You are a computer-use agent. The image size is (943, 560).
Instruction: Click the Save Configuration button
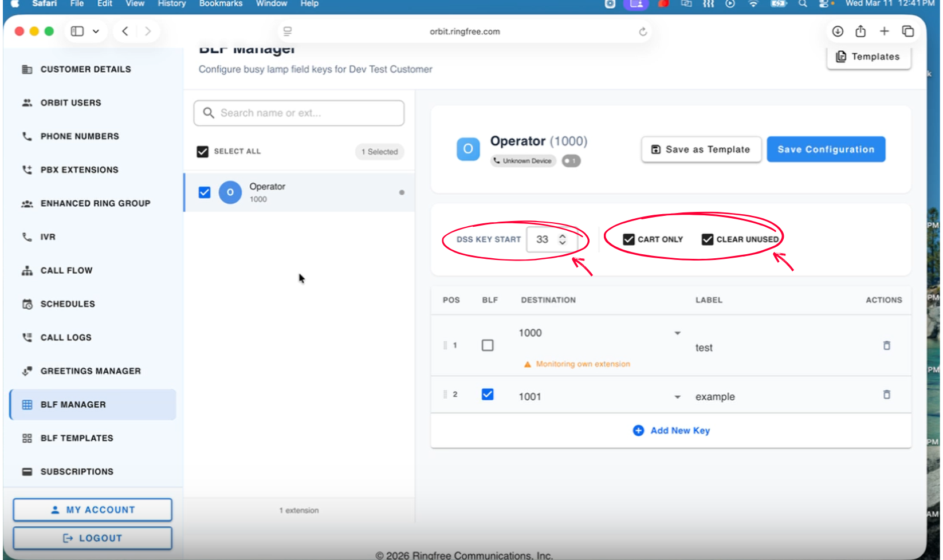826,149
